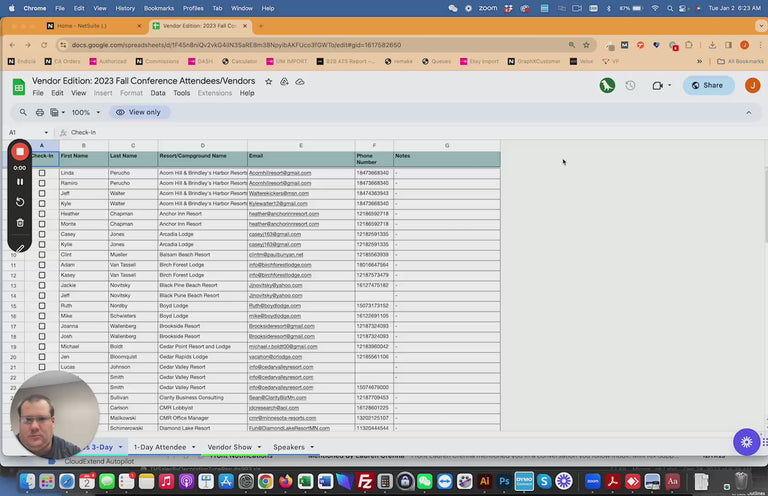This screenshot has height=496, width=768.
Task: Open Chrome side panel icon
Action: coord(728,45)
